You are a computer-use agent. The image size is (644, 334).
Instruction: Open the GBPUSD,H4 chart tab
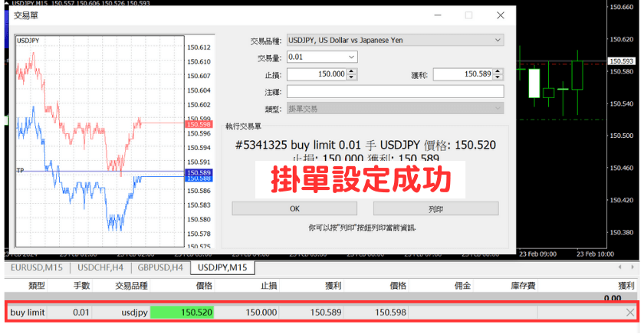click(x=160, y=267)
